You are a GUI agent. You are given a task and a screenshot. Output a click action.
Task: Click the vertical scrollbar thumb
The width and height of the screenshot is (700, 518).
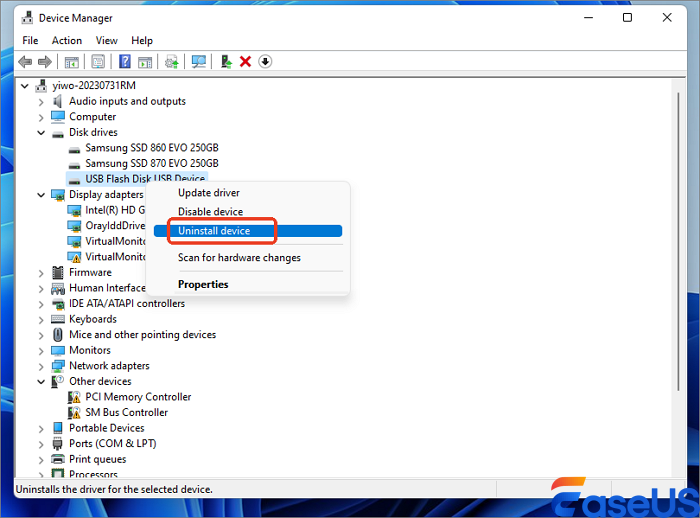[678, 241]
